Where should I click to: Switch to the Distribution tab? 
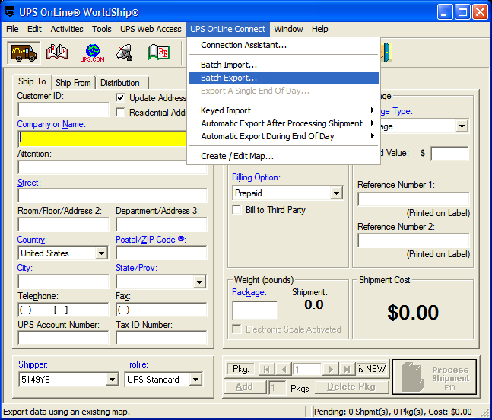[x=120, y=82]
